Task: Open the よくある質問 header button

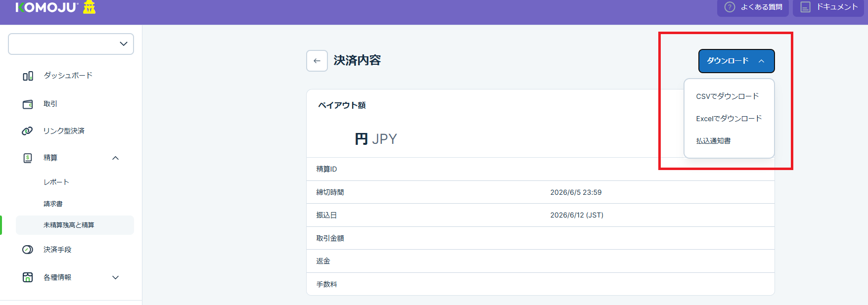Action: 753,7
